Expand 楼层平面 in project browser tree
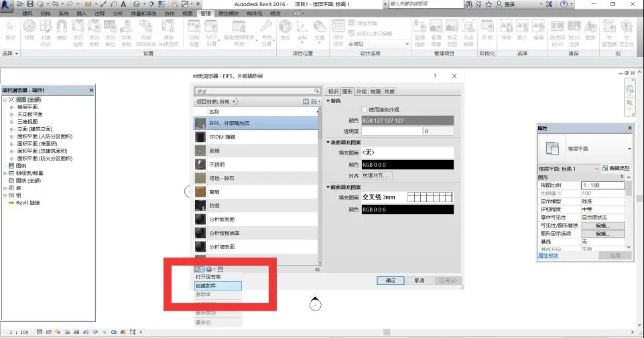 (11, 107)
